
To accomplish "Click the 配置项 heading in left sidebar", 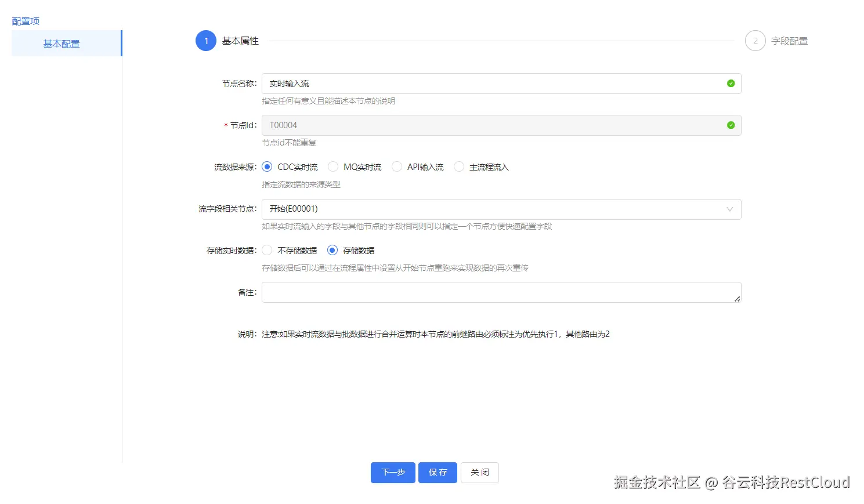I will point(25,21).
